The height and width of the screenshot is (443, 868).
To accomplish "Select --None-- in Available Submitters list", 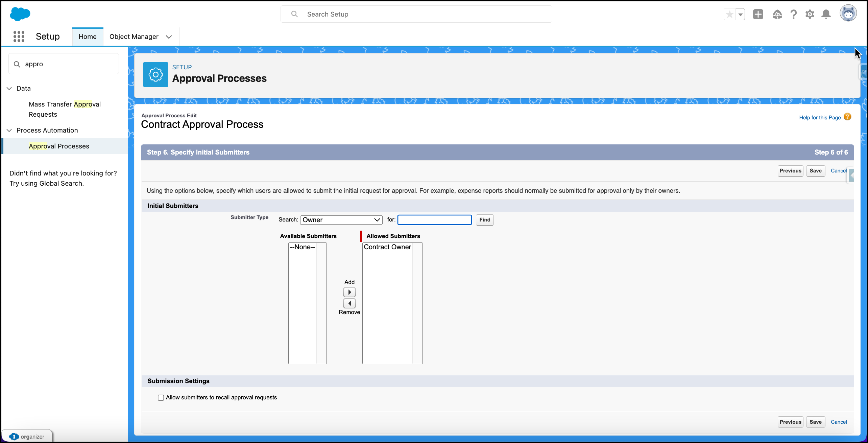I will point(302,247).
